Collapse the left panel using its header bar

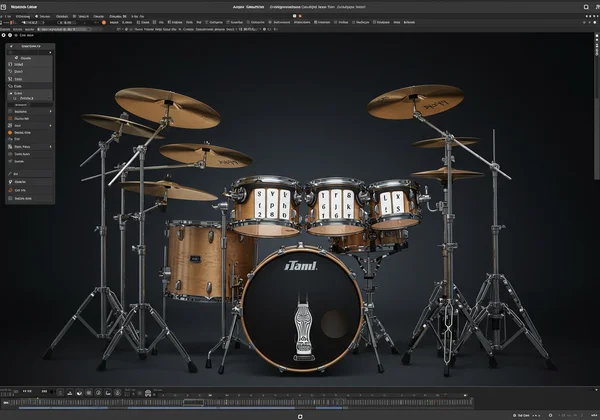pos(30,46)
